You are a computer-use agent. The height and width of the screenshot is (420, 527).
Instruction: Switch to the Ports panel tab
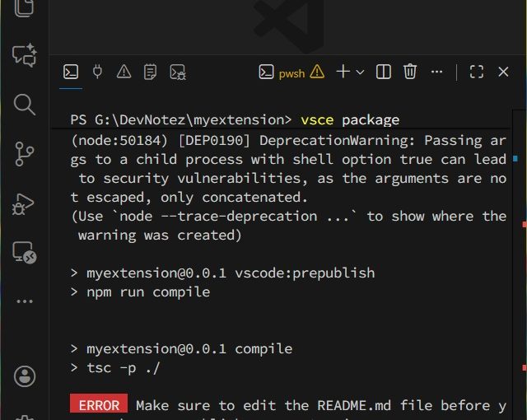pyautogui.click(x=97, y=72)
